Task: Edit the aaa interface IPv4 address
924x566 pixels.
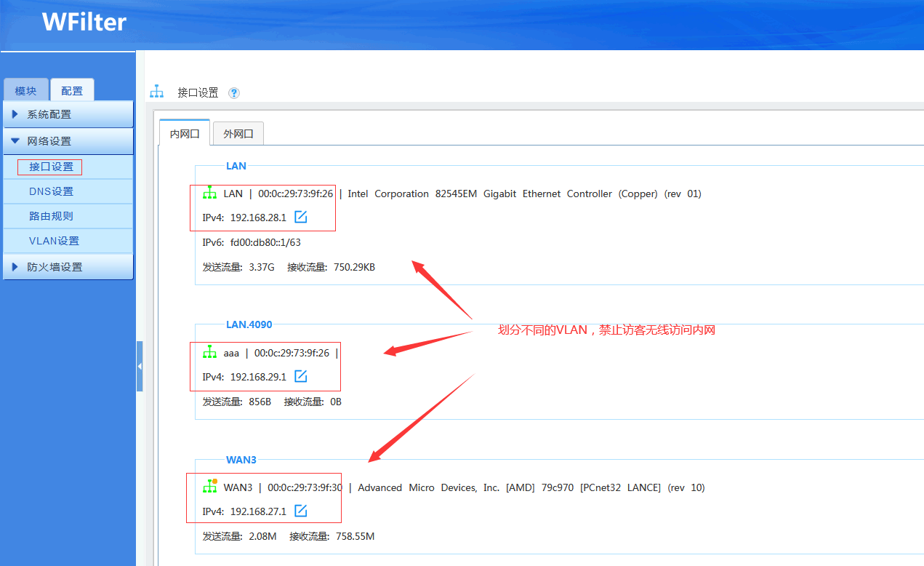Action: (x=300, y=376)
